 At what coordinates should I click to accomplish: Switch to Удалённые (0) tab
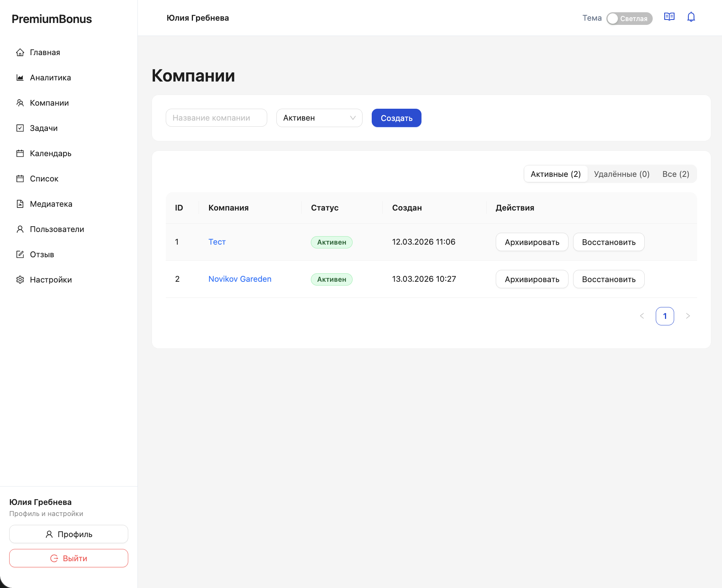(x=621, y=174)
